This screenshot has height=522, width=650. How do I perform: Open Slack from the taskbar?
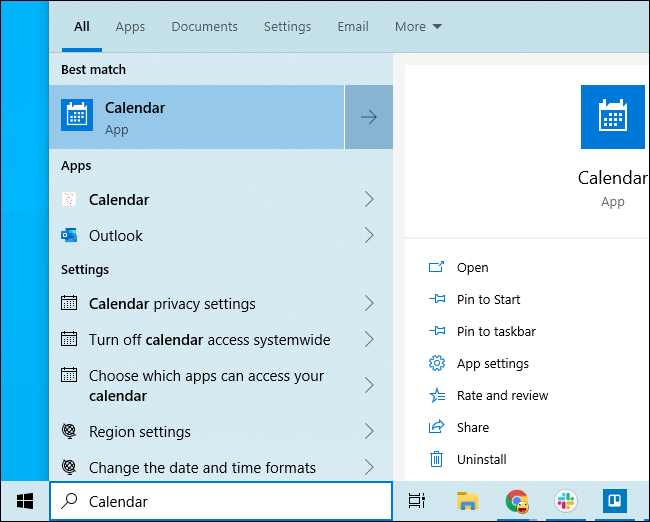(x=565, y=501)
